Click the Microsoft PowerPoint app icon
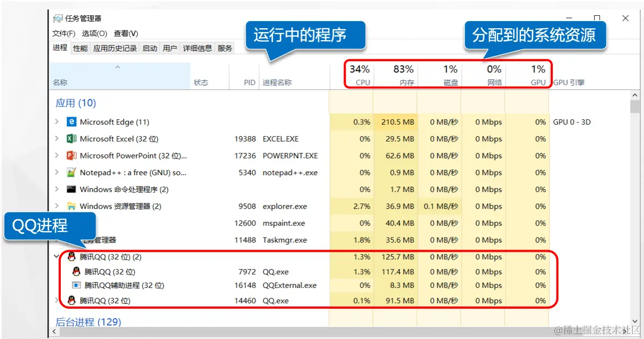This screenshot has height=339, width=644. (x=72, y=156)
